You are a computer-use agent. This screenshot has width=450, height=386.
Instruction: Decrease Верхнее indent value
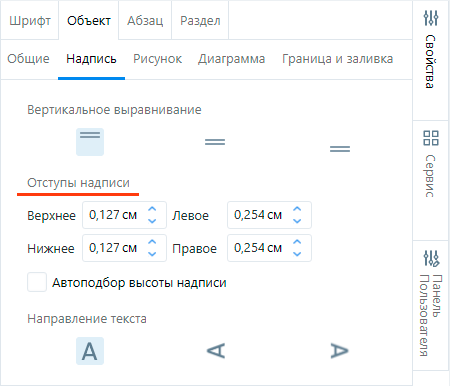coord(152,221)
